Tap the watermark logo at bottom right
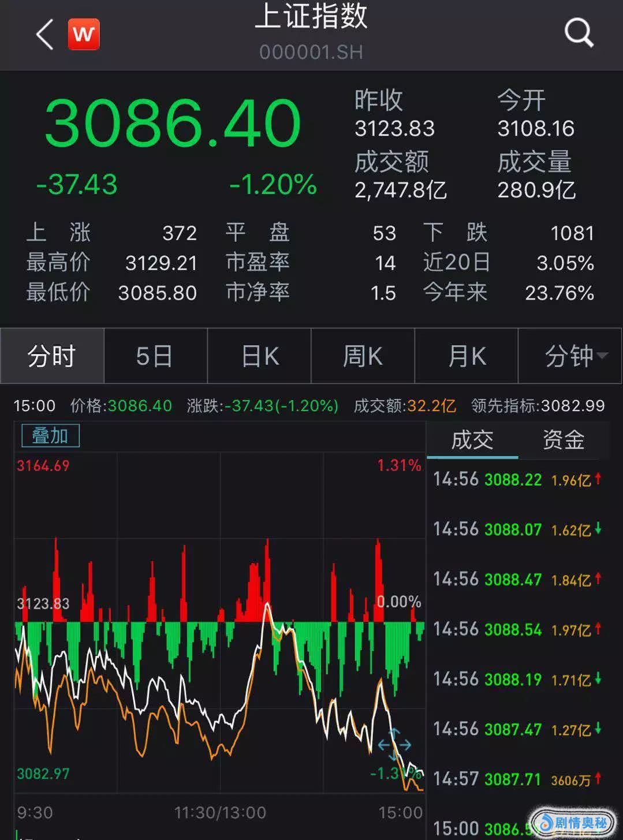The image size is (623, 840). tap(574, 822)
